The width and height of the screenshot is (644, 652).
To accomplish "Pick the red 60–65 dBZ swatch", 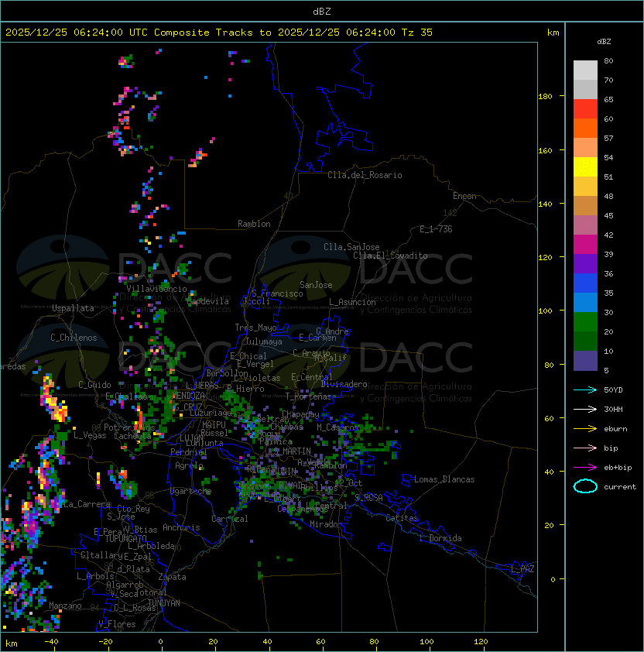I will click(x=585, y=109).
